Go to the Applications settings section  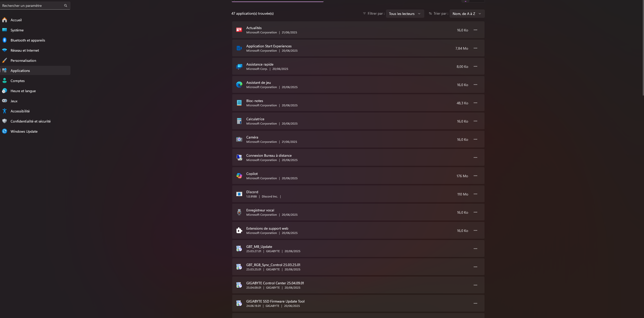coord(35,70)
